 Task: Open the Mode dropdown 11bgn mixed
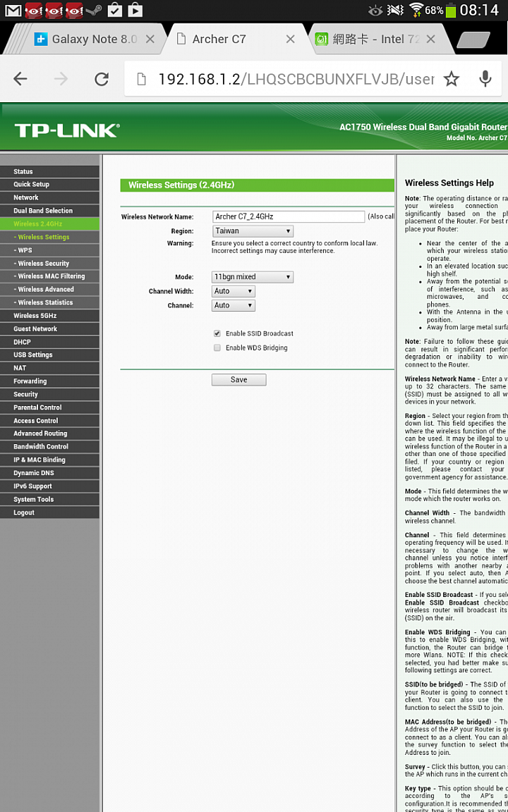(253, 277)
